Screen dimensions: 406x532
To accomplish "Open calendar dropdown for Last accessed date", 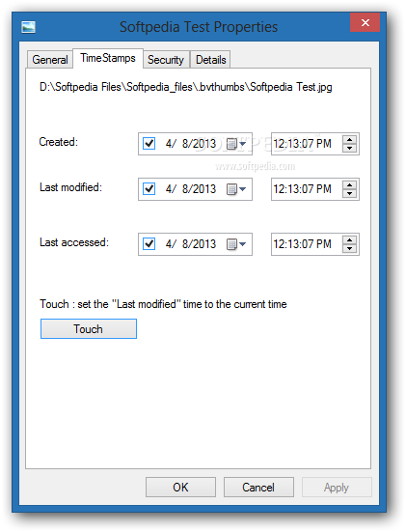I will pyautogui.click(x=236, y=244).
